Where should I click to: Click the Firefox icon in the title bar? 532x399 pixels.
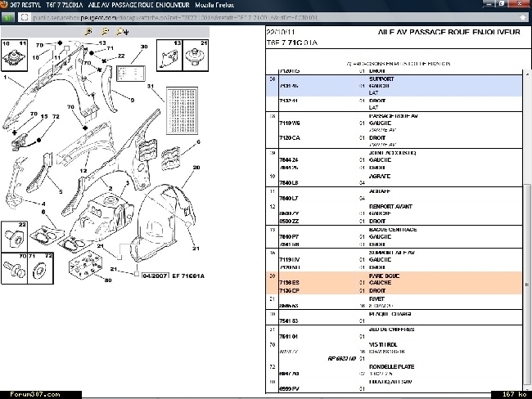tap(6, 5)
